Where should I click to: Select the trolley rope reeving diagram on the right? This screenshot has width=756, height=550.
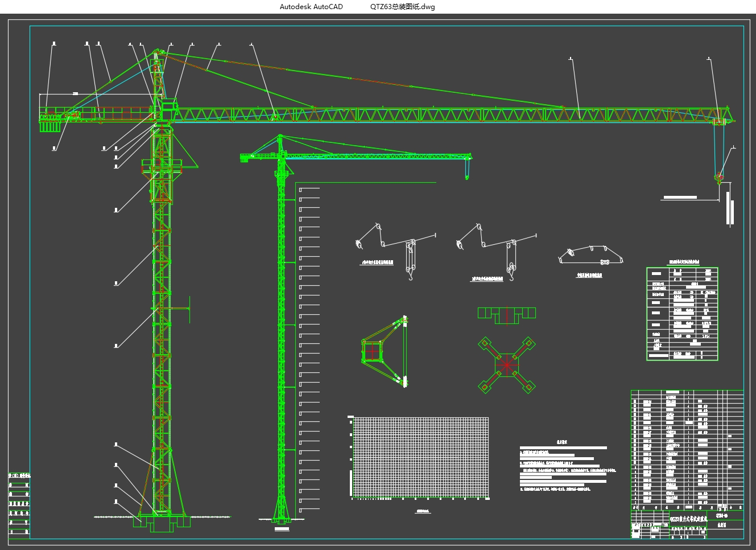click(590, 256)
